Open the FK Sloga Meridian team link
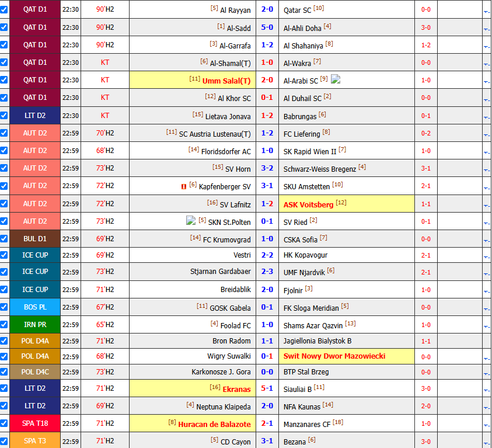Screen dimensions: 492x448 tap(311, 308)
